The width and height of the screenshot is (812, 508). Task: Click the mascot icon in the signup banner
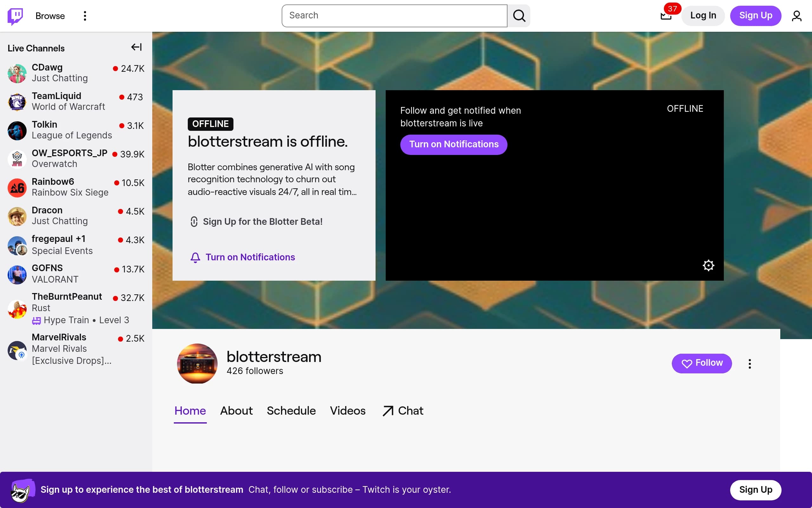(23, 490)
